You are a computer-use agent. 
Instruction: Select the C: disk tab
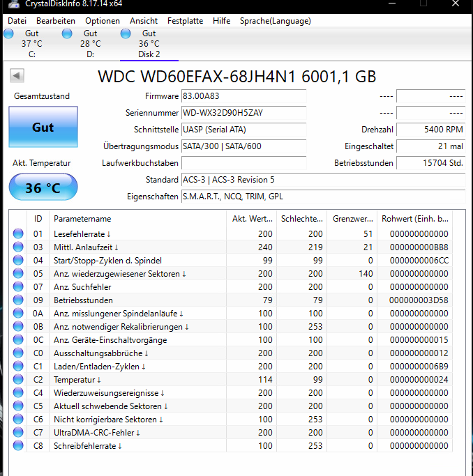click(31, 44)
